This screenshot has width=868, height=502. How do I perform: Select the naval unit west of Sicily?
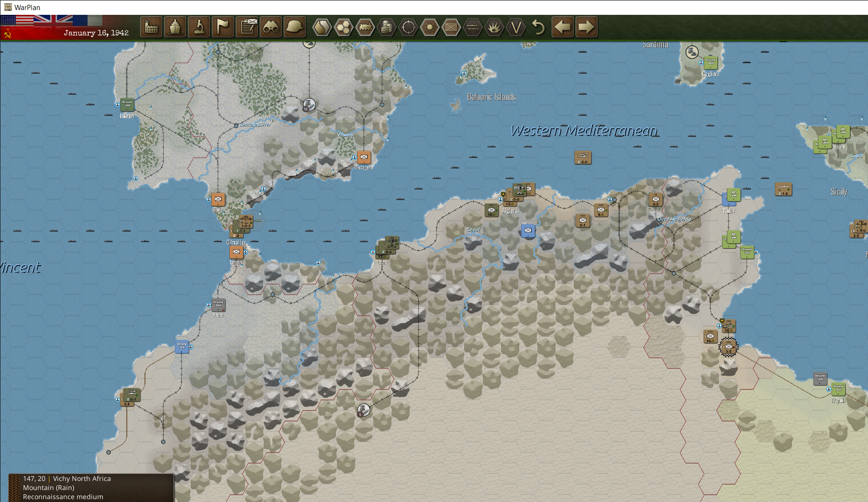click(783, 189)
